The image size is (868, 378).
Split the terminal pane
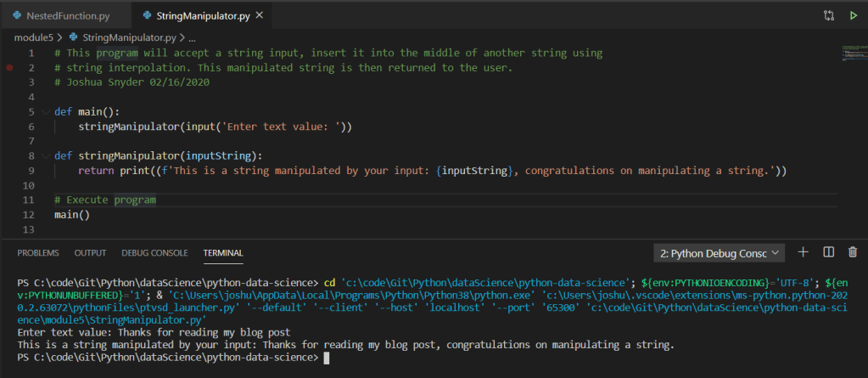pos(829,252)
